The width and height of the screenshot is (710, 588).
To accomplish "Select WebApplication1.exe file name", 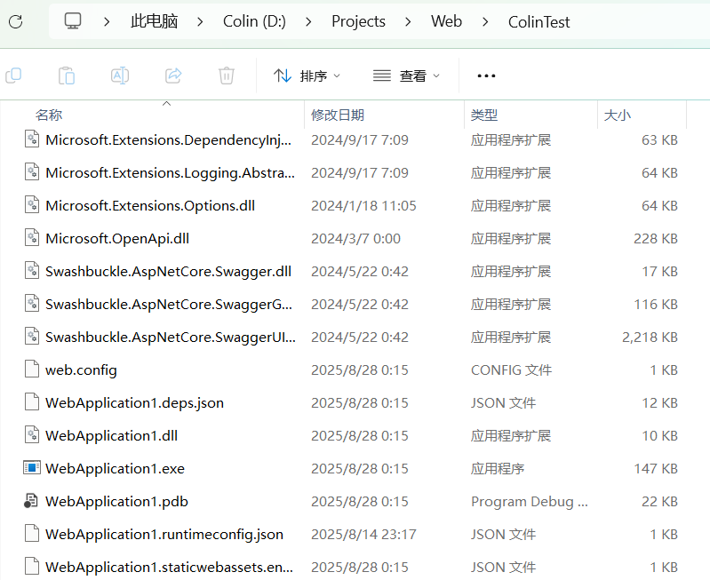I will click(x=115, y=468).
